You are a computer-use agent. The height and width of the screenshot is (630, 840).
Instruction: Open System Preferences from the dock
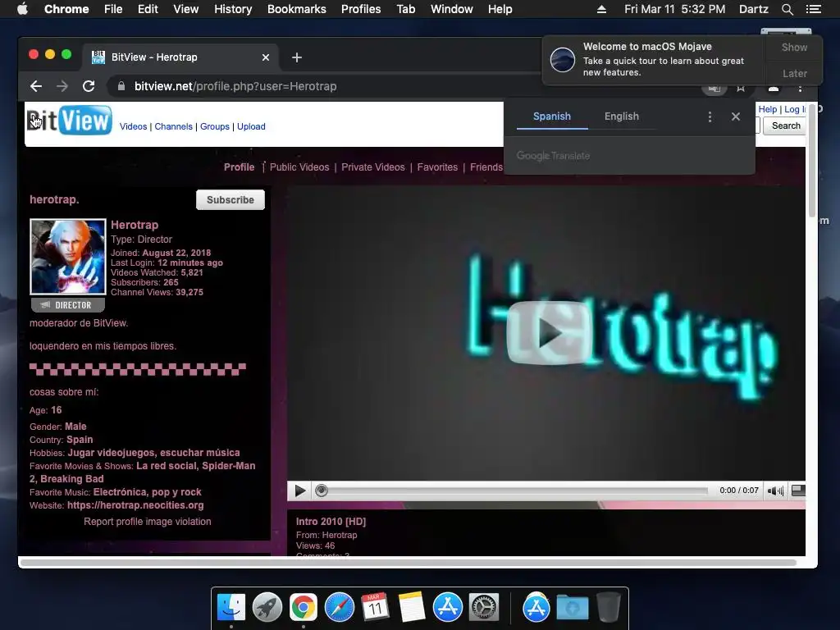tap(484, 607)
